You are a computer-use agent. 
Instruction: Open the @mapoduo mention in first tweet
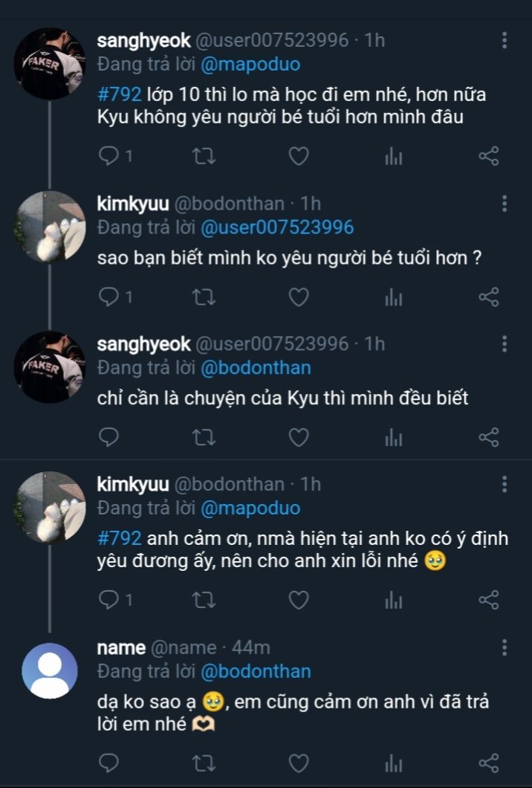(250, 65)
